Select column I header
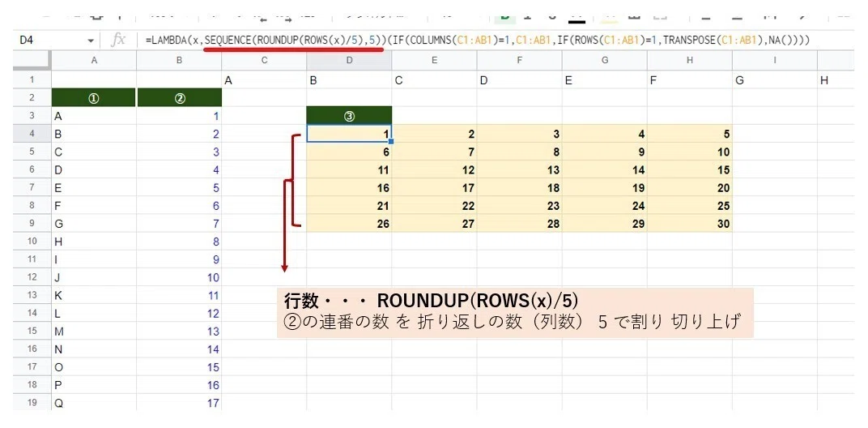 (775, 60)
